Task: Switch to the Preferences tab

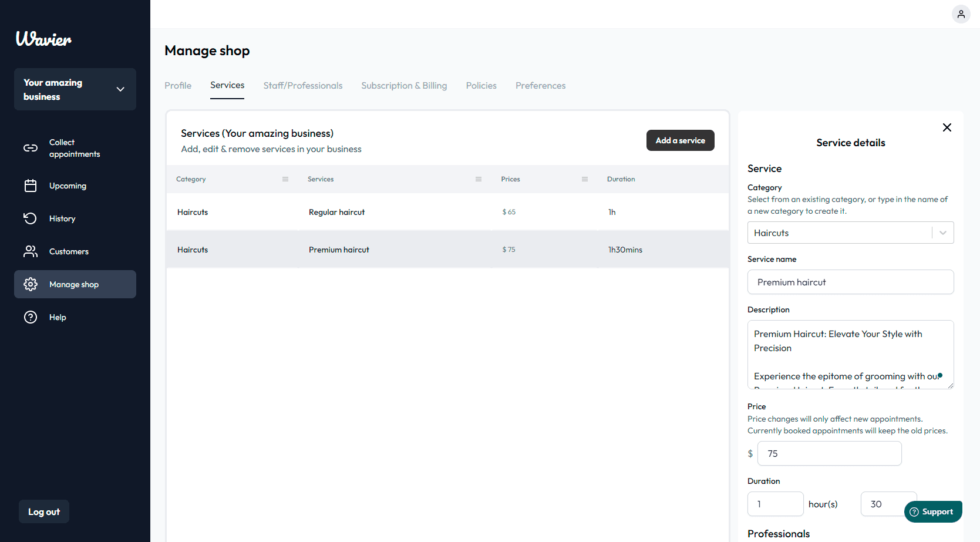Action: pyautogui.click(x=541, y=86)
